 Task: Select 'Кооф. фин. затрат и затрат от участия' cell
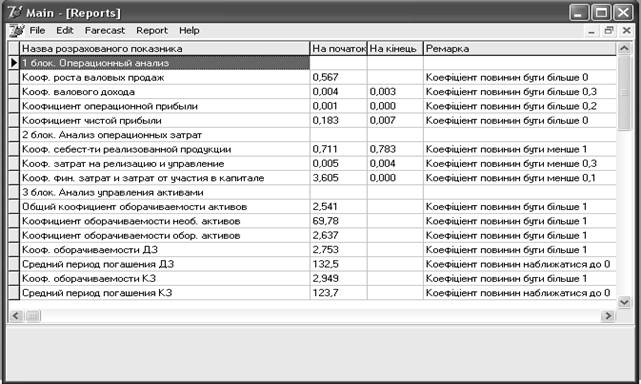165,178
